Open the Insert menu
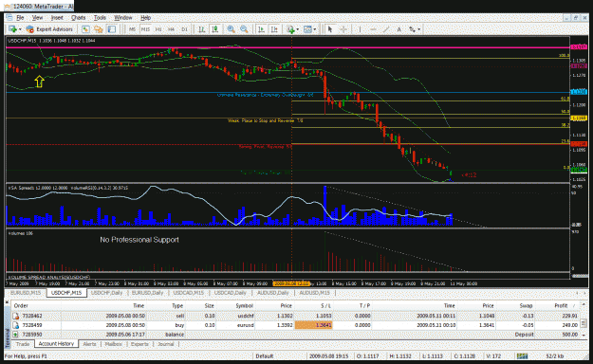The height and width of the screenshot is (364, 593). click(57, 17)
